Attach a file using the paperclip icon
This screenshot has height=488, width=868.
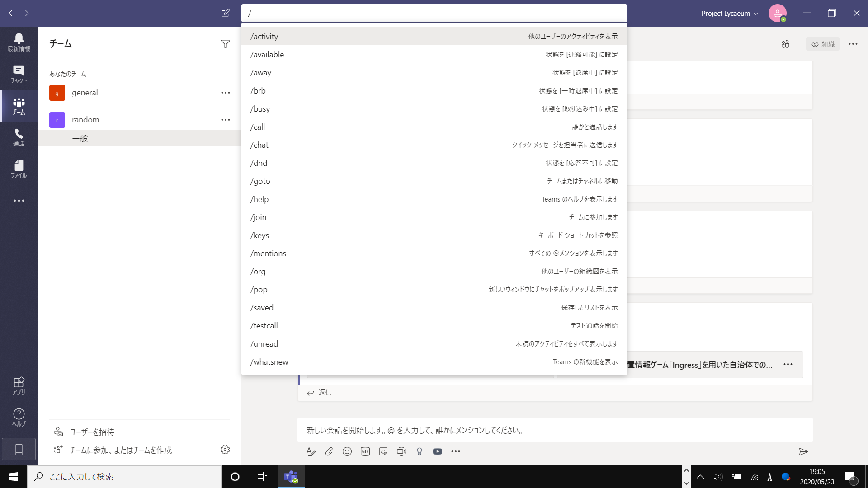click(329, 451)
